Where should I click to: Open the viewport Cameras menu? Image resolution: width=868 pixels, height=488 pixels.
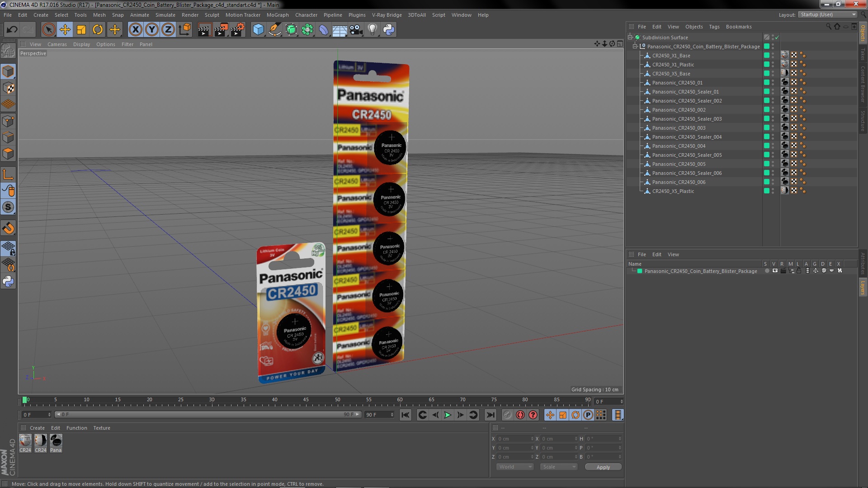pos(57,44)
